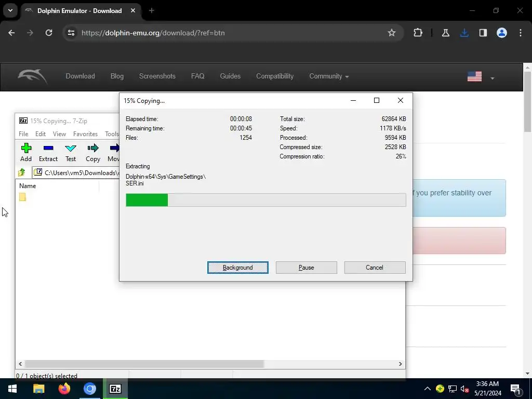
Task: Open Screenshots link in site navigation
Action: pyautogui.click(x=157, y=76)
